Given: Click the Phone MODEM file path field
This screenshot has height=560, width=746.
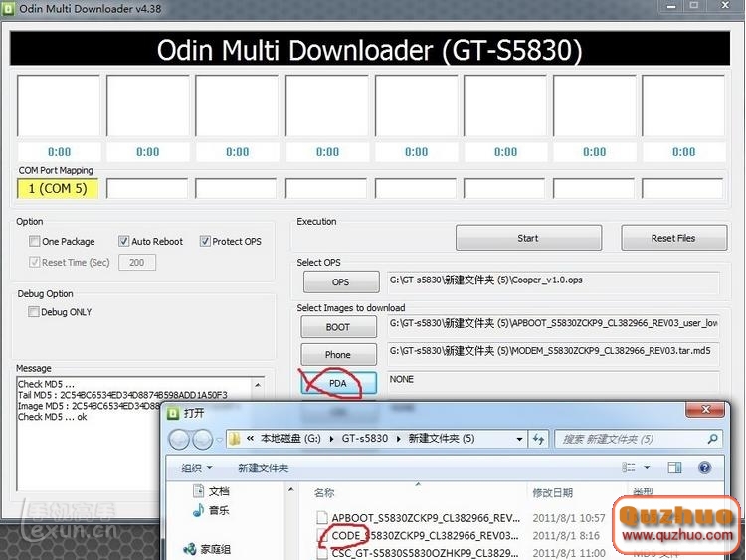Looking at the screenshot, I should [553, 354].
